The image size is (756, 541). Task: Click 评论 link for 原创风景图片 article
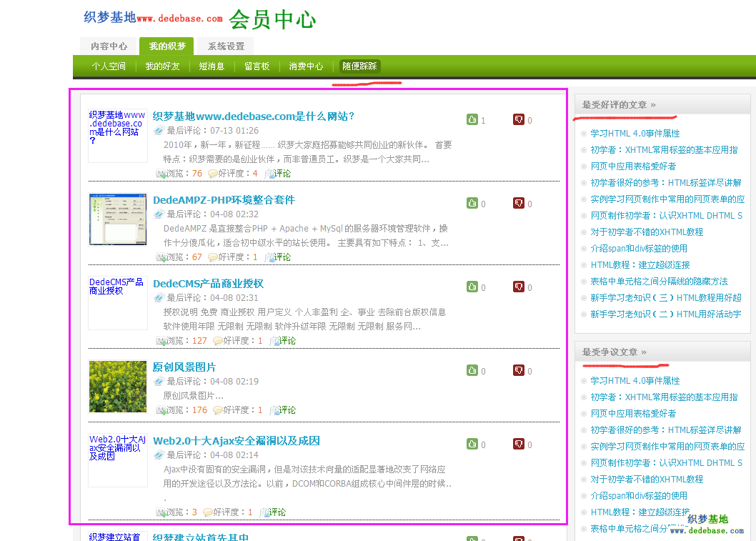(x=288, y=410)
